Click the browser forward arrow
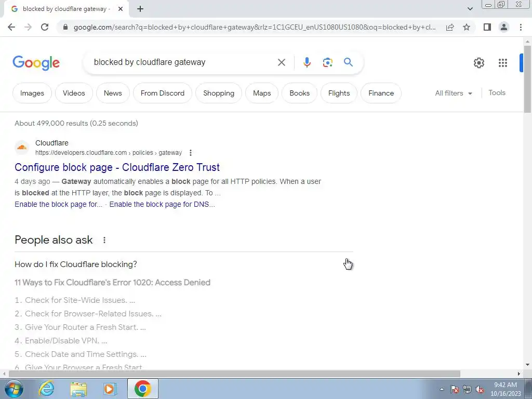Image resolution: width=532 pixels, height=399 pixels. tap(28, 27)
